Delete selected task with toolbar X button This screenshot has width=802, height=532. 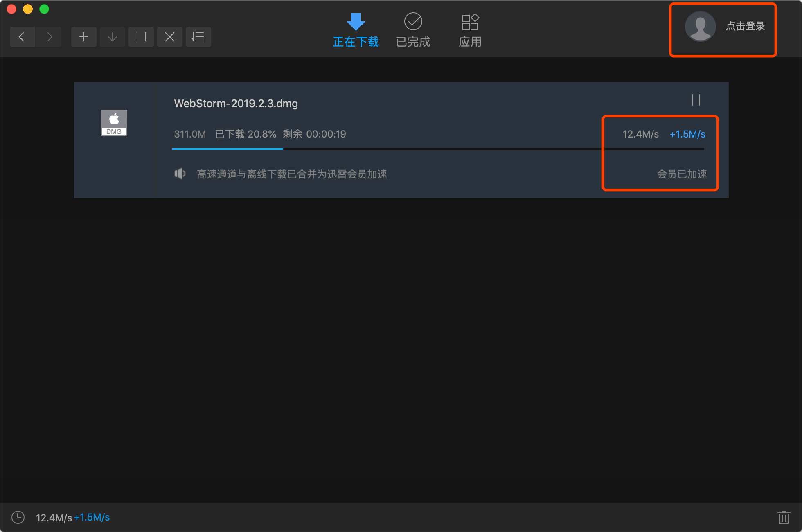[x=170, y=37]
